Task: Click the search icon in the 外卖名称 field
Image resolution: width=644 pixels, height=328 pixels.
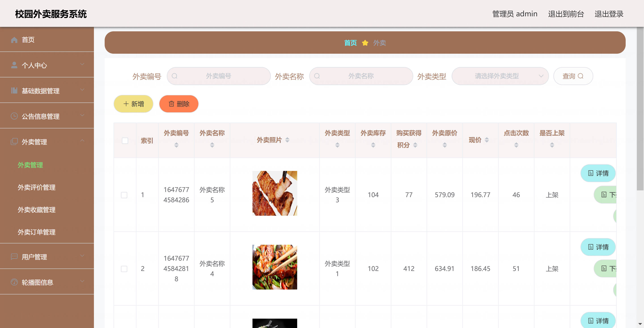Action: click(x=317, y=76)
